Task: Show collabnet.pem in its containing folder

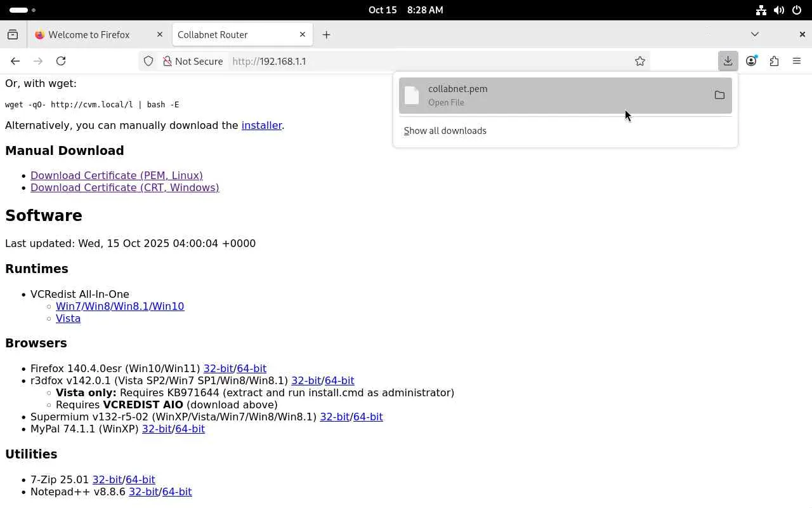Action: [x=719, y=95]
